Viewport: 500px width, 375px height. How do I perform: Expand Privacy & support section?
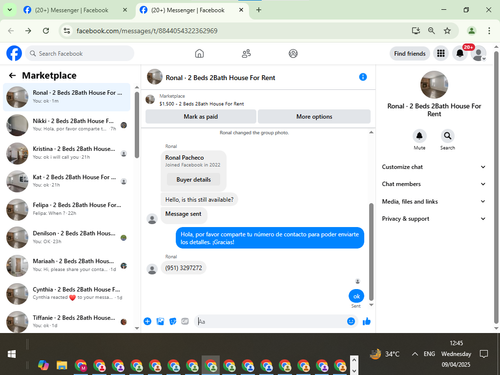(x=434, y=219)
